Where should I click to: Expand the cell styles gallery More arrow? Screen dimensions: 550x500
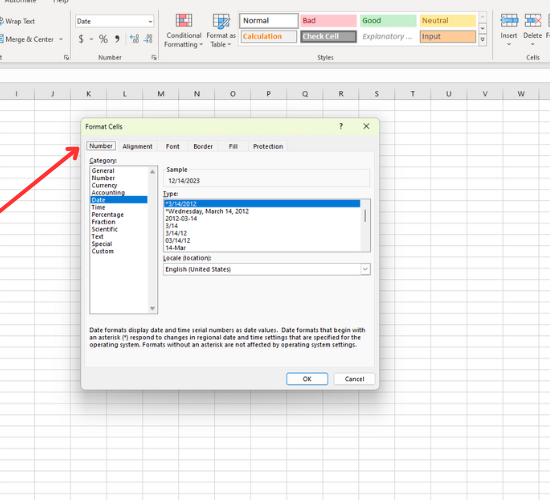[x=483, y=40]
